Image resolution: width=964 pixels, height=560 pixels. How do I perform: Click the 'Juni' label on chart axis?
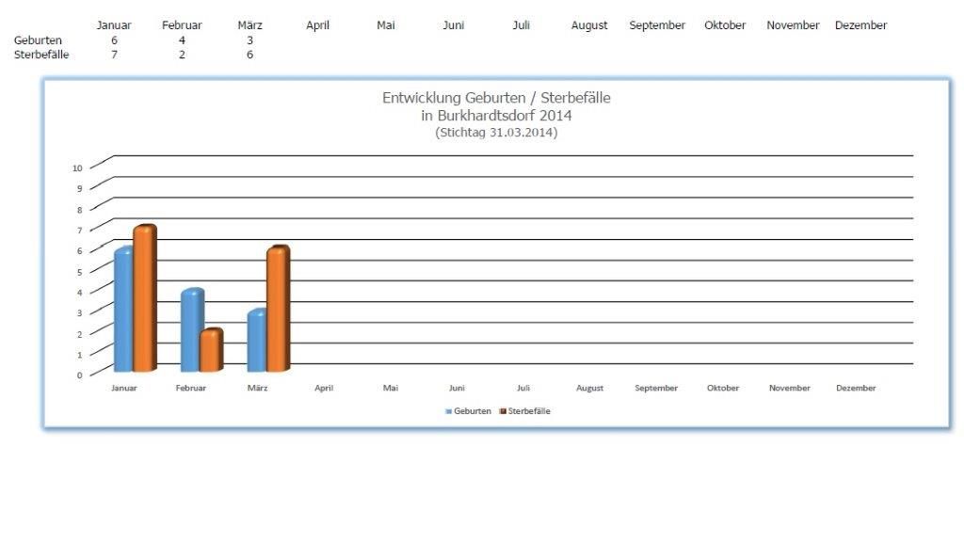tap(457, 388)
